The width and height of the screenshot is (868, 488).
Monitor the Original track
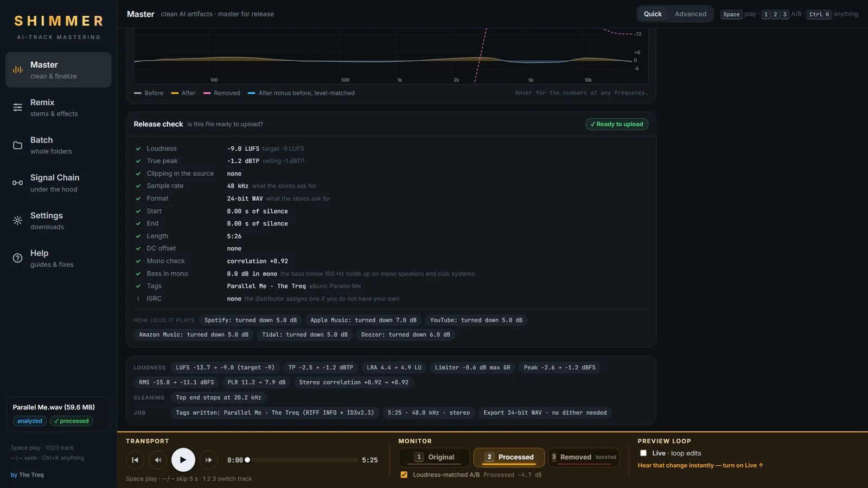coord(435,457)
